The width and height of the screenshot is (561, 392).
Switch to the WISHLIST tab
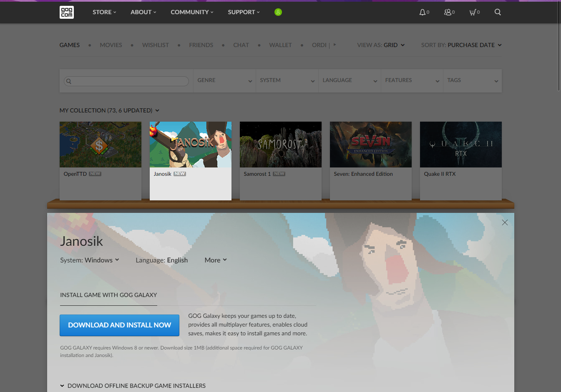(x=156, y=45)
